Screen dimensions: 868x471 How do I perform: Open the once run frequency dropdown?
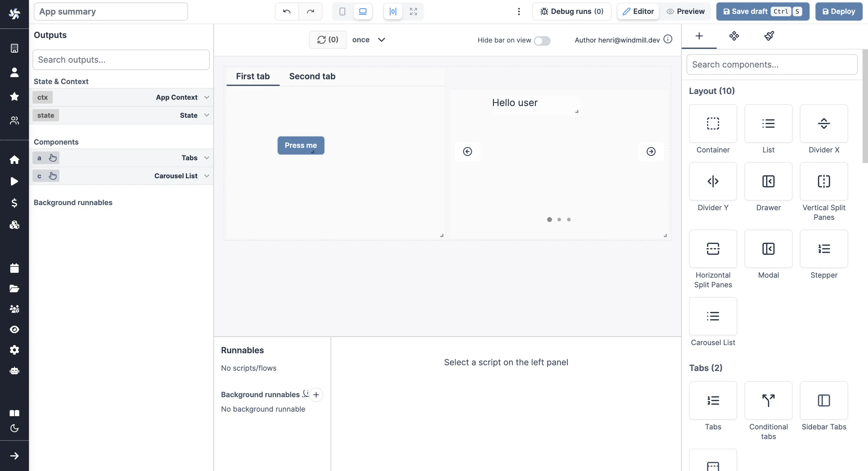point(369,40)
